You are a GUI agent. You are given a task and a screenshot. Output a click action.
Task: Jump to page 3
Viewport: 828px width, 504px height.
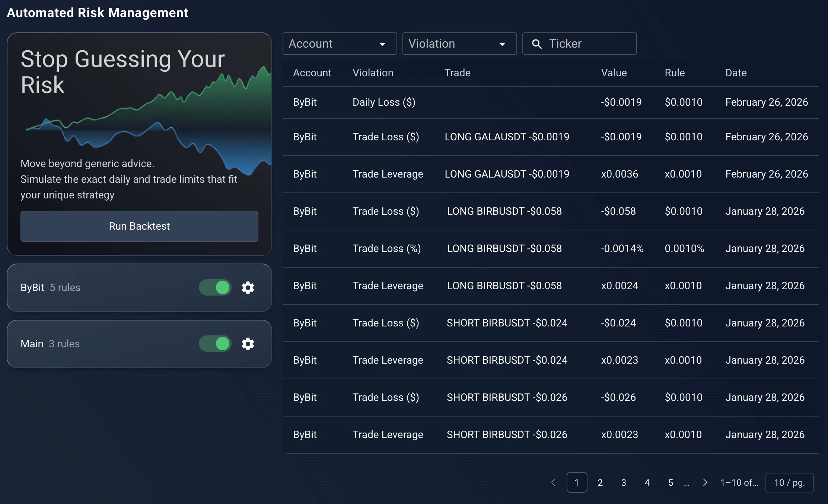click(x=624, y=482)
